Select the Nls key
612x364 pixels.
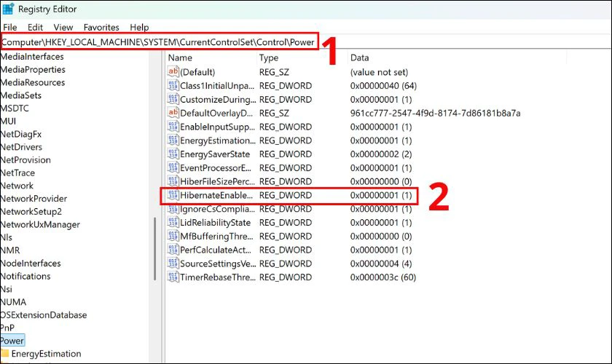7,237
